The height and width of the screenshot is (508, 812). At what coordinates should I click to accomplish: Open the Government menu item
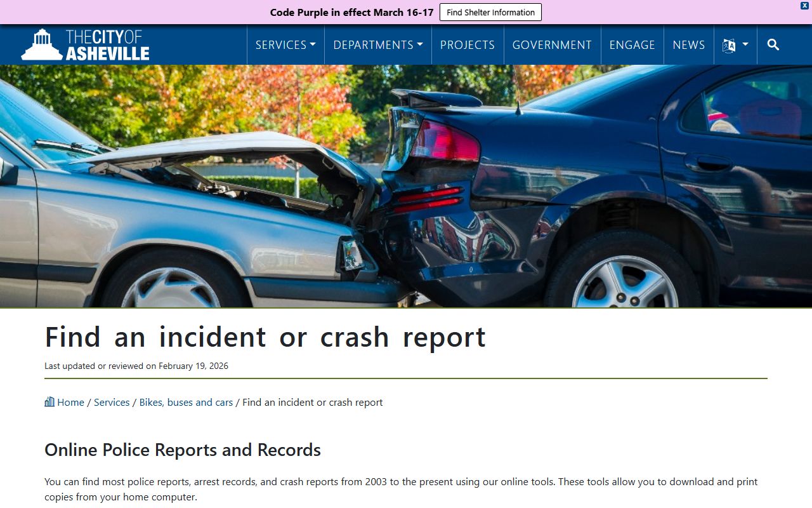552,44
